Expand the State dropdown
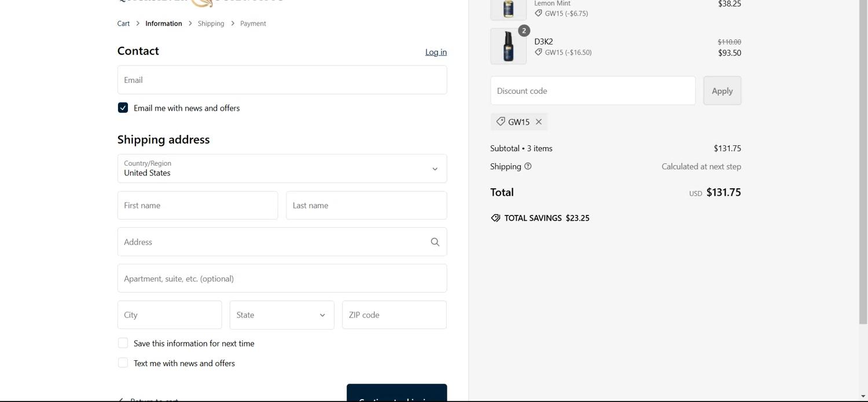 (282, 315)
